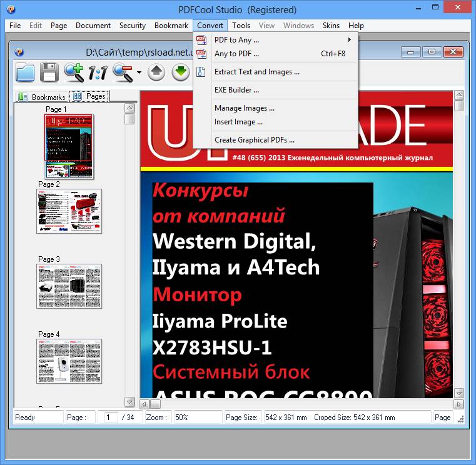This screenshot has width=476, height=465.
Task: Click the Croped Size status entry
Action: click(354, 417)
